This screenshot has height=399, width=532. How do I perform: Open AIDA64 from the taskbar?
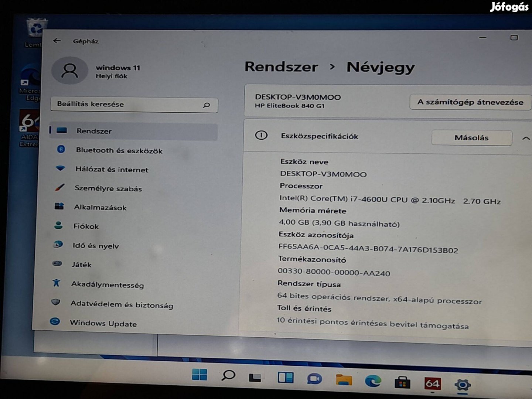point(432,383)
